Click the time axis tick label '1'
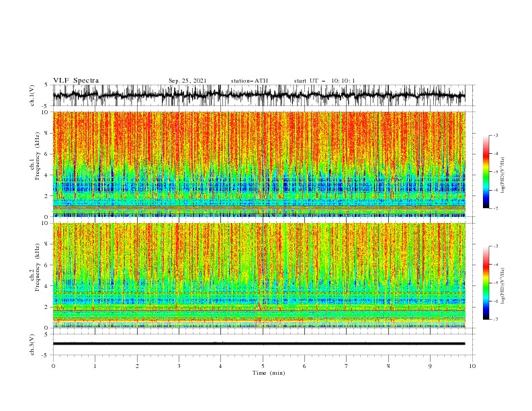Screen dimensions: 532x411 coord(95,366)
